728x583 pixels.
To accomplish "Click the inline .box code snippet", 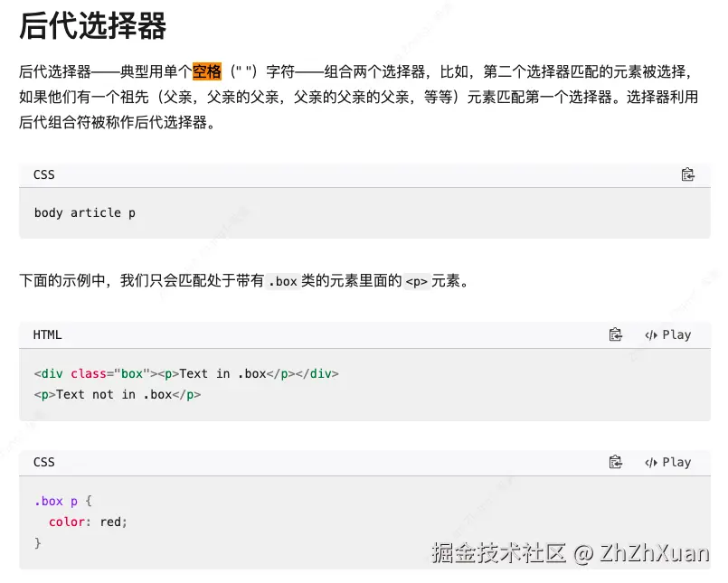I will [x=283, y=281].
